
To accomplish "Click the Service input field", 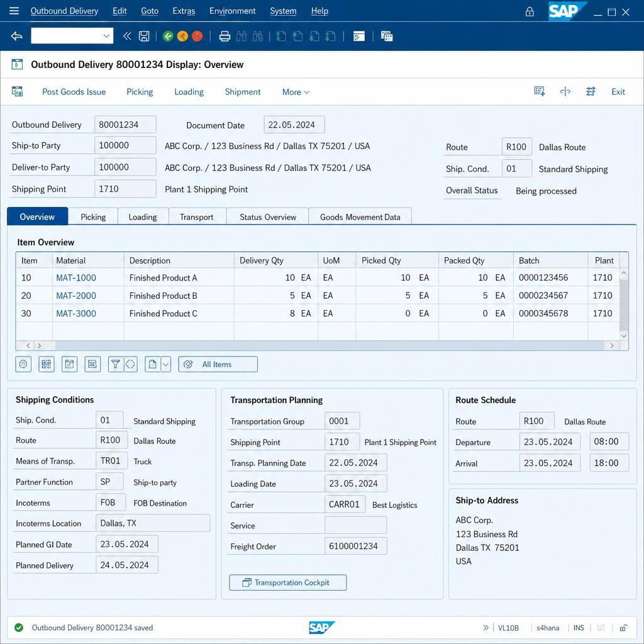I will pos(355,525).
